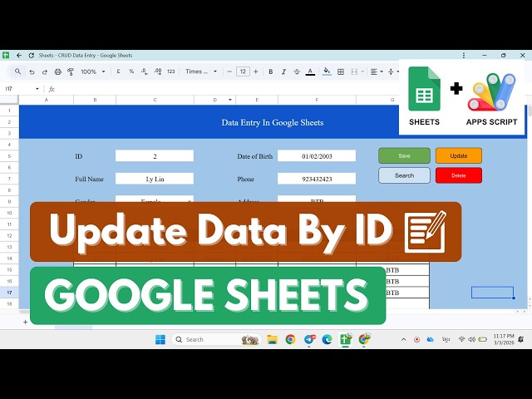Screen dimensions: 532x399
Task: Click the selected cell I17
Action: coord(492,293)
